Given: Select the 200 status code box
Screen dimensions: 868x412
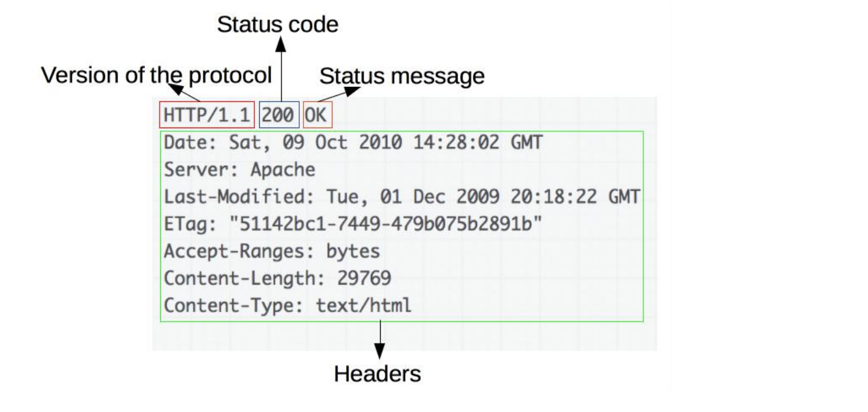Looking at the screenshot, I should coord(279,115).
